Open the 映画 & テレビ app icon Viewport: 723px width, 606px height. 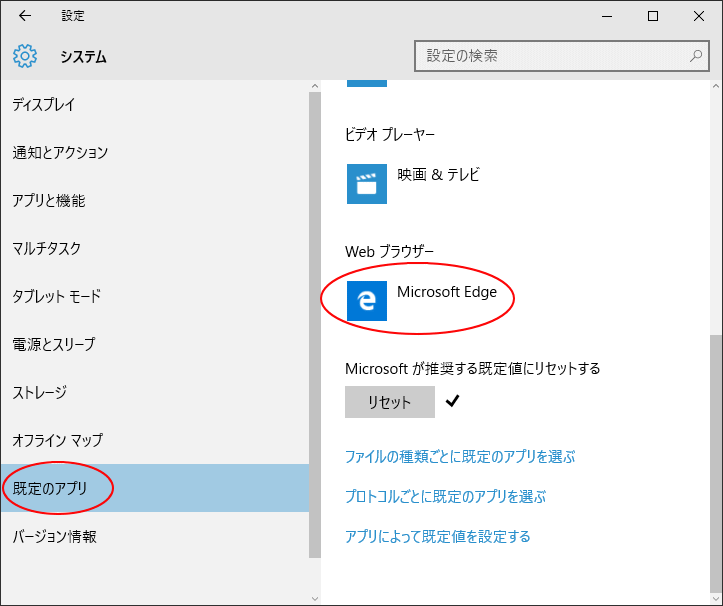tap(367, 184)
